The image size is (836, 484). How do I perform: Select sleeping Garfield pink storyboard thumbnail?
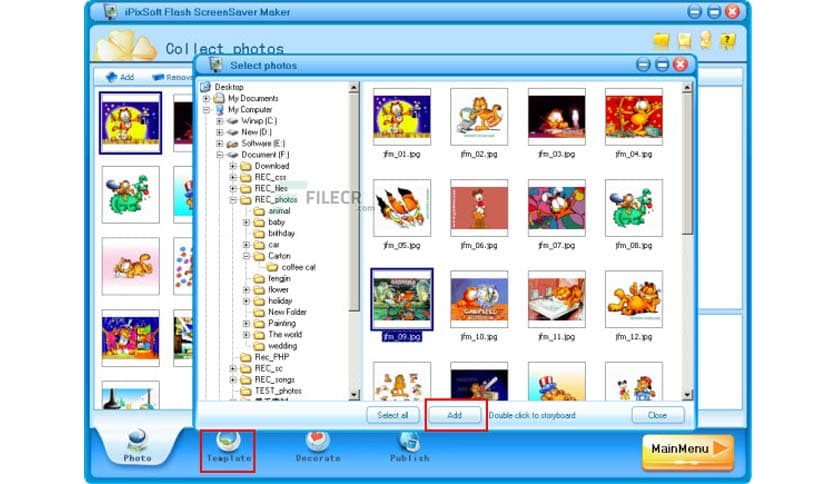130,266
